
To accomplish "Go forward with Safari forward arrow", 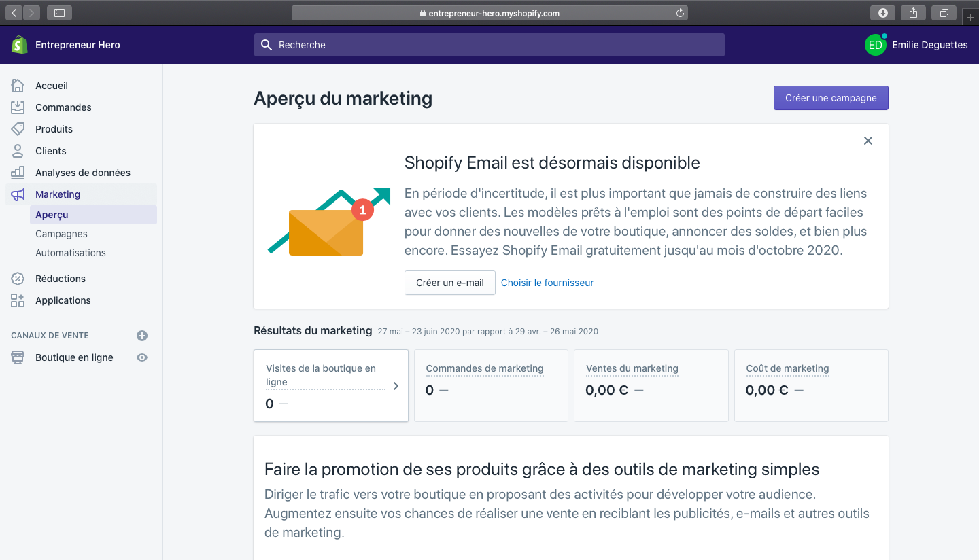I will click(x=31, y=12).
